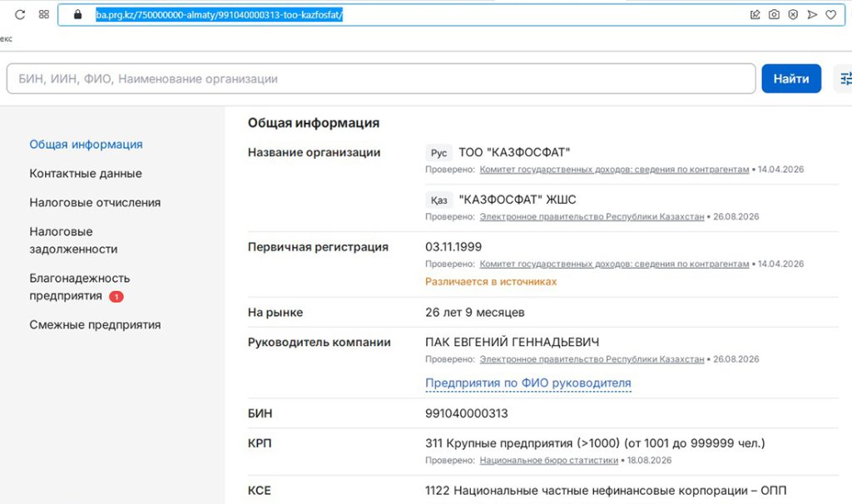Click the edit/share page icon in address bar

755,15
